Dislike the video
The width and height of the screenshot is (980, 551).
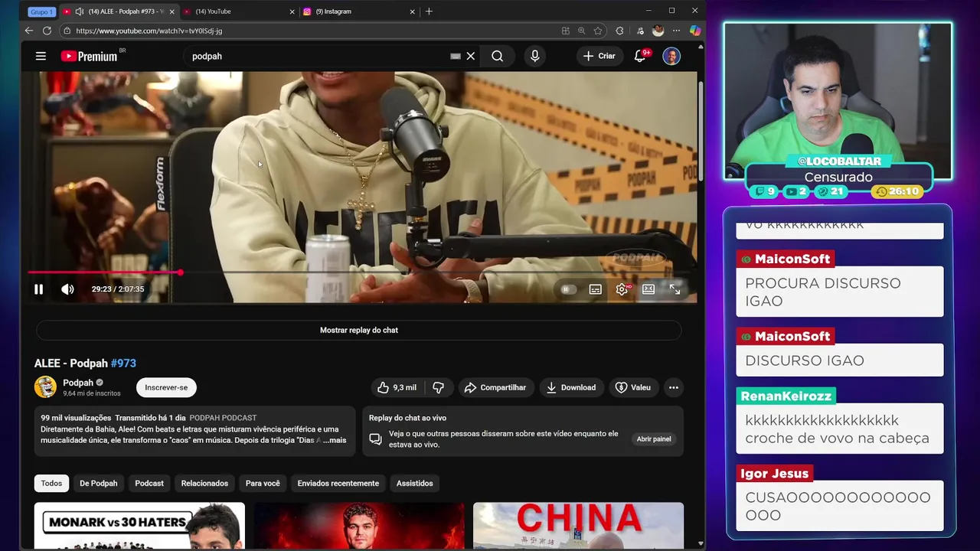coord(438,387)
